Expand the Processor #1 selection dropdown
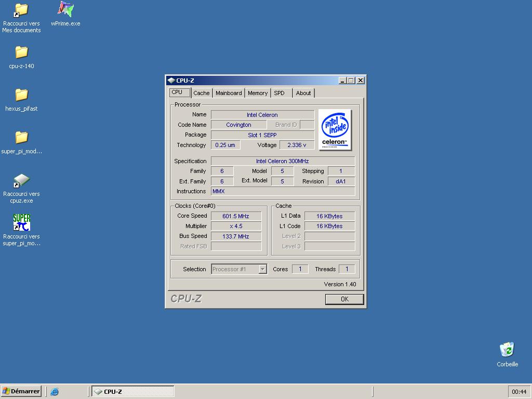The width and height of the screenshot is (532, 399). click(x=262, y=269)
